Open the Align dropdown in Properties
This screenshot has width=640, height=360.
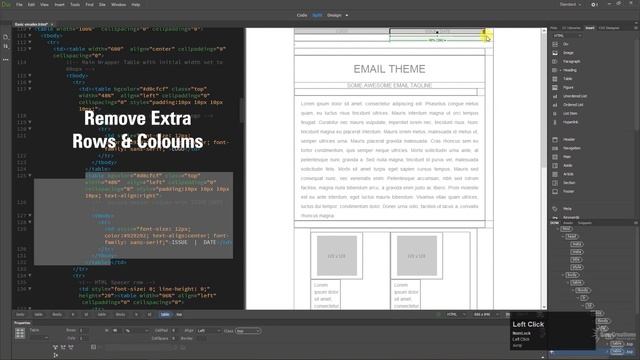(x=209, y=331)
